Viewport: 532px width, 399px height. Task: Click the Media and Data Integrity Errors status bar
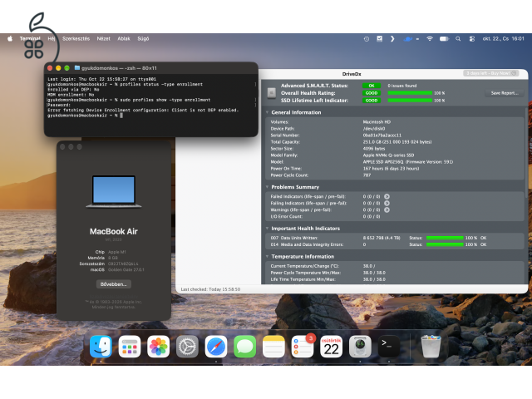(x=445, y=244)
